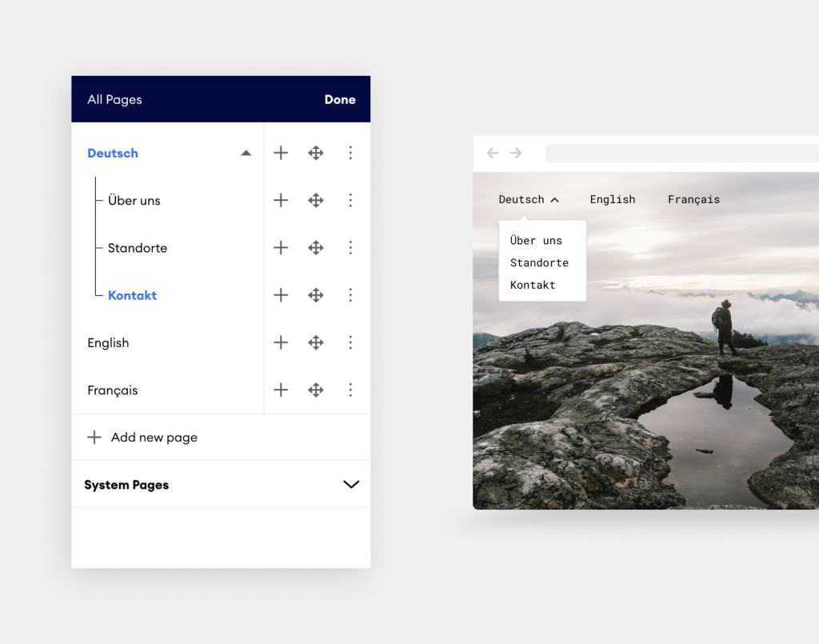Click the move handle for Kontakt
The image size is (819, 644).
click(x=316, y=295)
